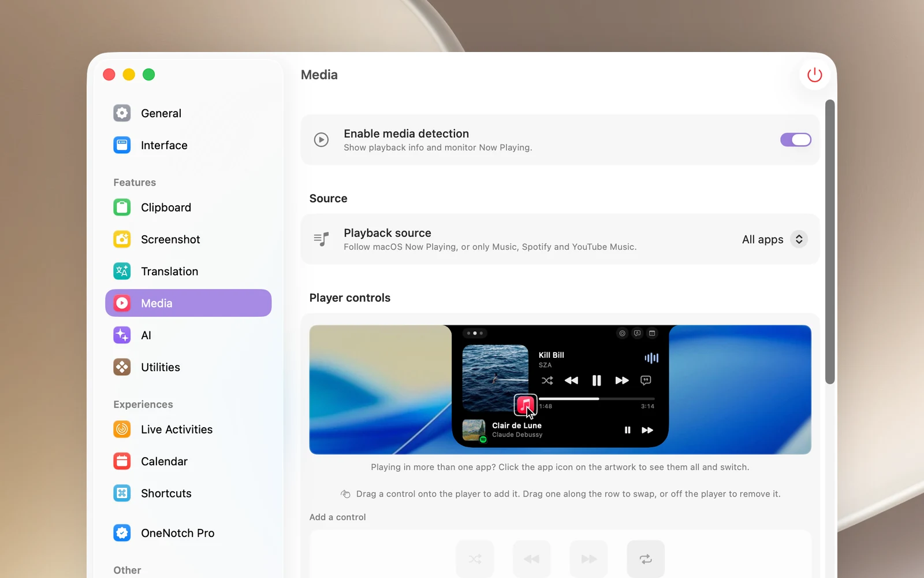Skip to next track in the Kill Bill player
Image resolution: width=924 pixels, height=578 pixels.
[x=622, y=380]
